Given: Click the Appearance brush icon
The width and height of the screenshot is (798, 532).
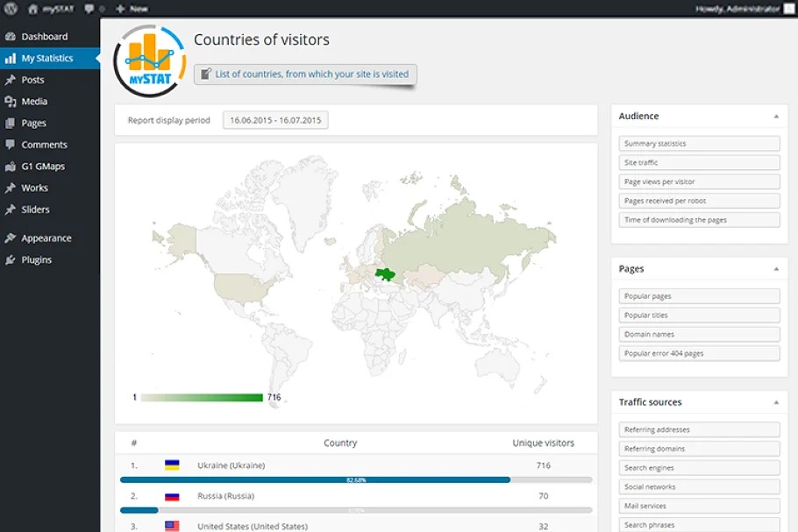Looking at the screenshot, I should [x=11, y=238].
